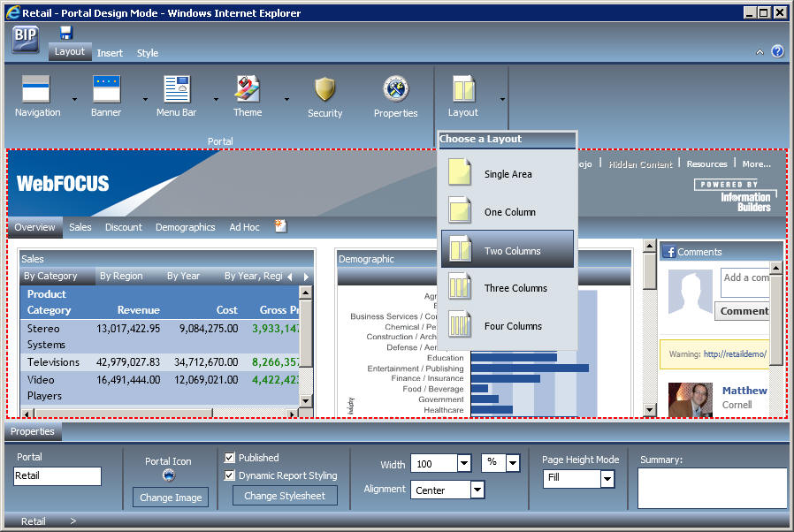This screenshot has height=532, width=794.
Task: Open the Sales portal page tab
Action: [80, 227]
